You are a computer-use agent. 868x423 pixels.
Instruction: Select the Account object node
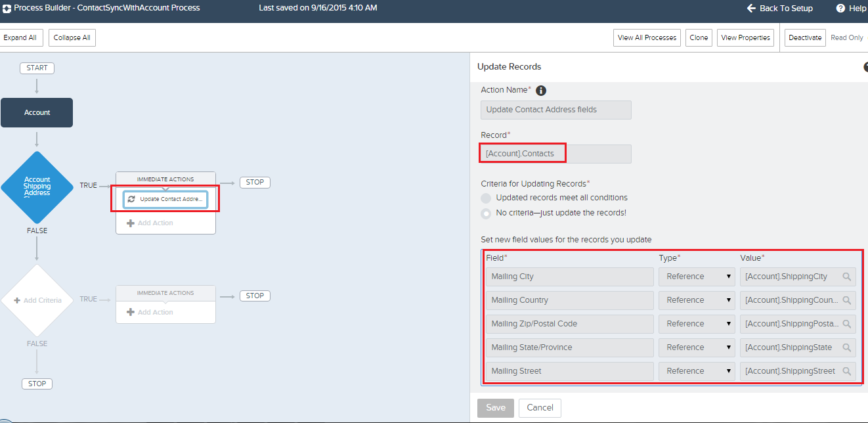point(37,113)
